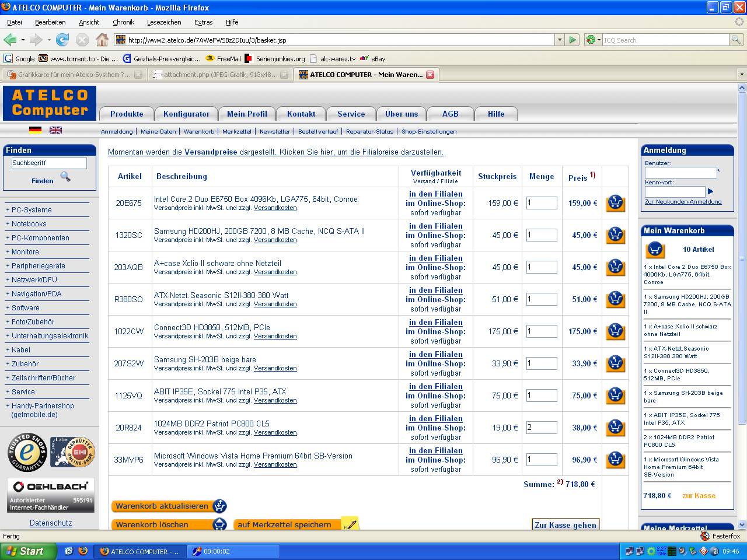
Task: Click the cart icon for A+case Xclio II row
Action: (616, 267)
